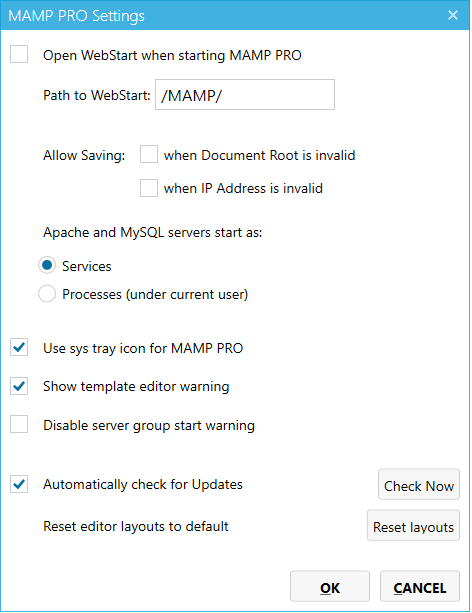
Task: Enable Open WebStart when starting MAMP PRO checkbox
Action: 19,54
